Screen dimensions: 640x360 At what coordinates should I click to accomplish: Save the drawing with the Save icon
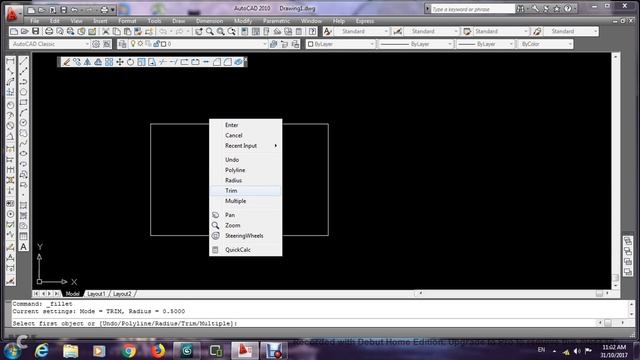36,31
